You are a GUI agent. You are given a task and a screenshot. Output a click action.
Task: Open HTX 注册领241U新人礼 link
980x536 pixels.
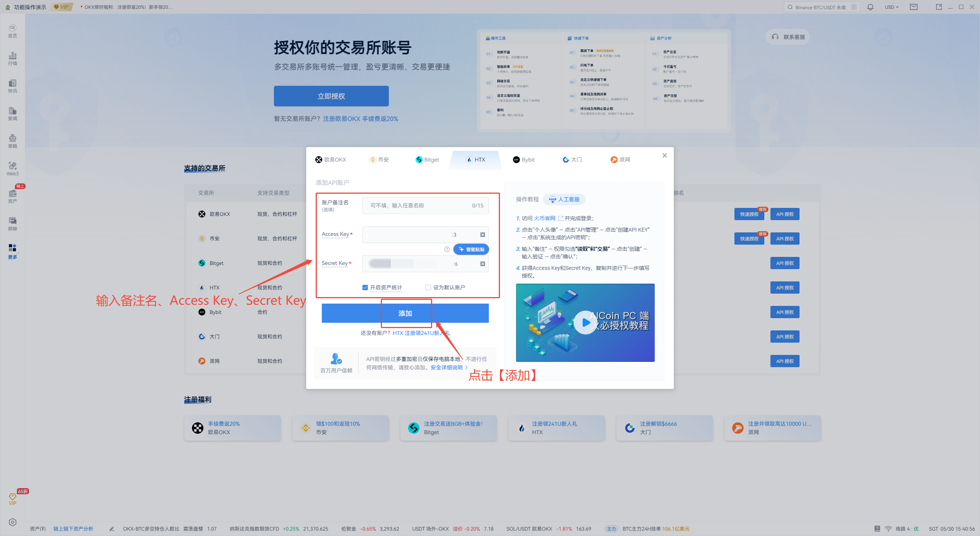click(x=421, y=333)
